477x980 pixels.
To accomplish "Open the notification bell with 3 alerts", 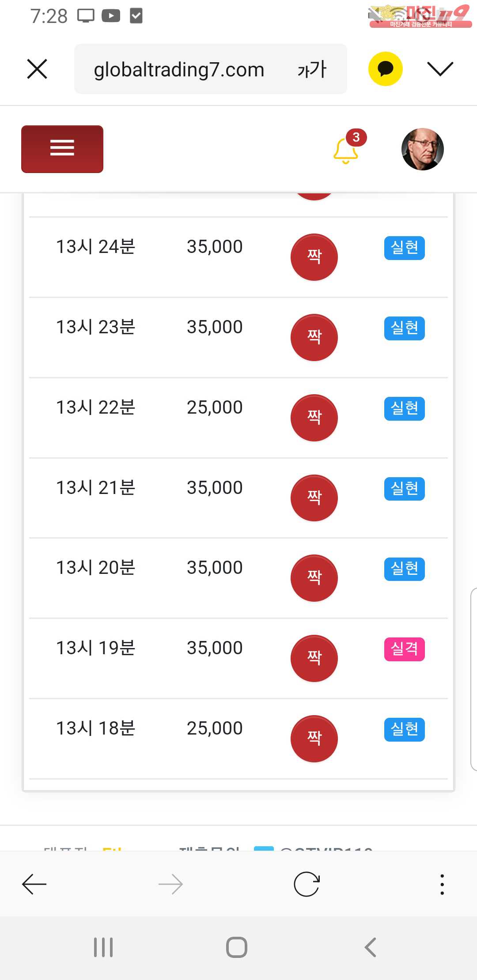I will (346, 150).
